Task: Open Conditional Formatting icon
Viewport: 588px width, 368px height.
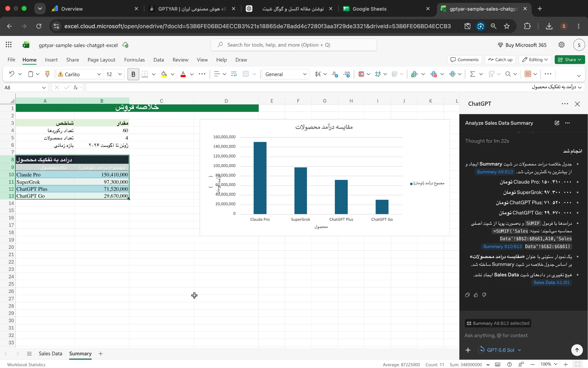Action: 361,74
